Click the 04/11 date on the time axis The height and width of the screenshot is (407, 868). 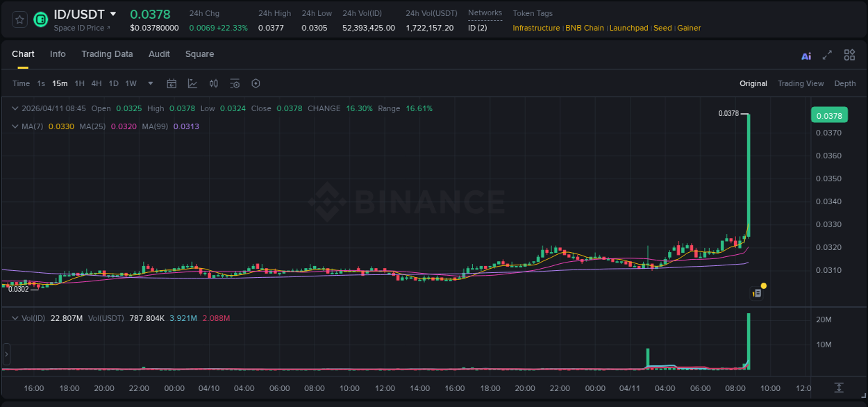(629, 388)
